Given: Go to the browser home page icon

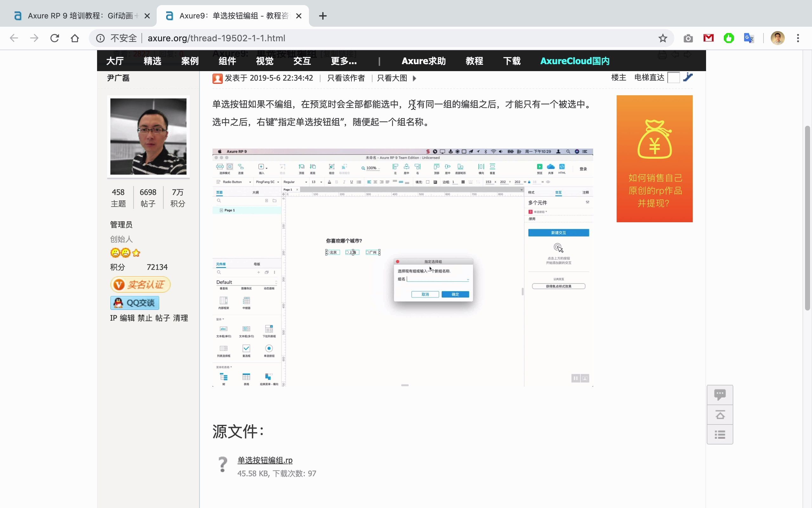Looking at the screenshot, I should (x=75, y=38).
